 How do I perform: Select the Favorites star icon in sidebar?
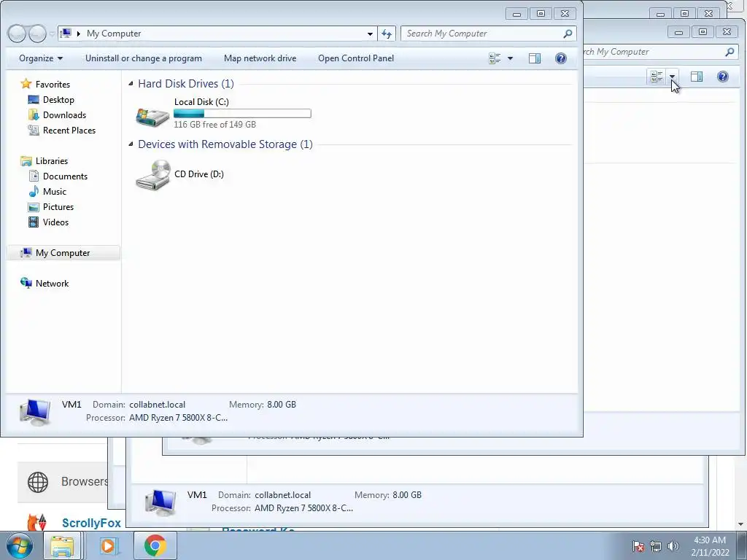click(x=26, y=85)
